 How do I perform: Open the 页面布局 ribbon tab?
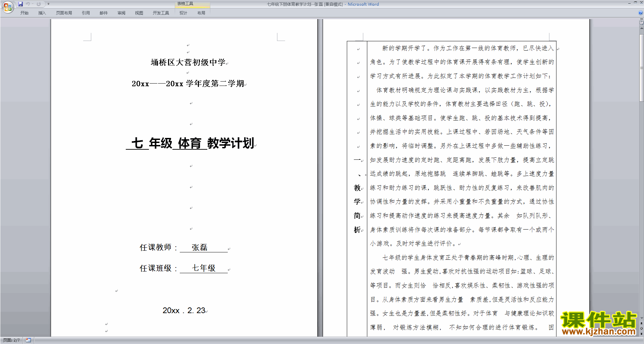click(64, 13)
